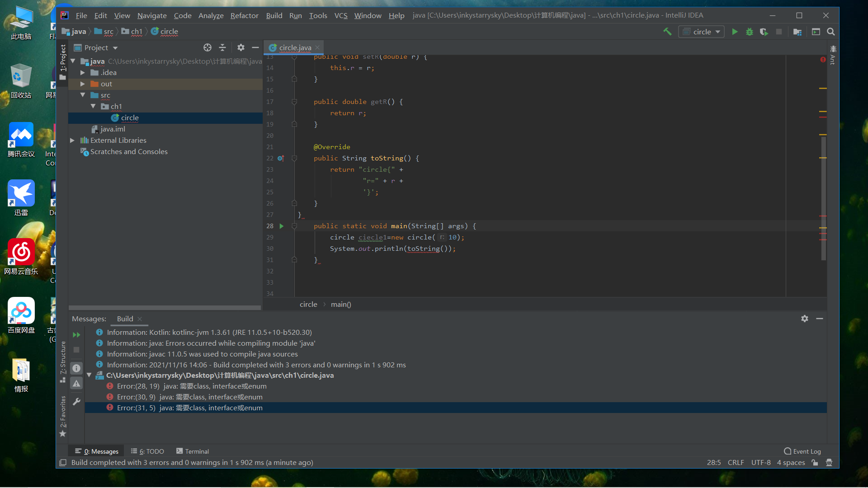Viewport: 868px width, 488px height.
Task: Open Project structure icon in toolbar
Action: pyautogui.click(x=797, y=32)
